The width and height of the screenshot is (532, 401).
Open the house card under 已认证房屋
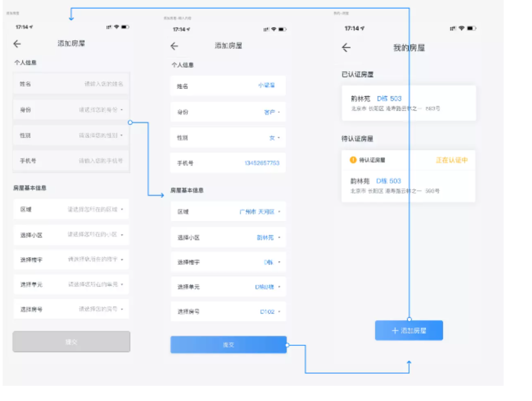(408, 103)
